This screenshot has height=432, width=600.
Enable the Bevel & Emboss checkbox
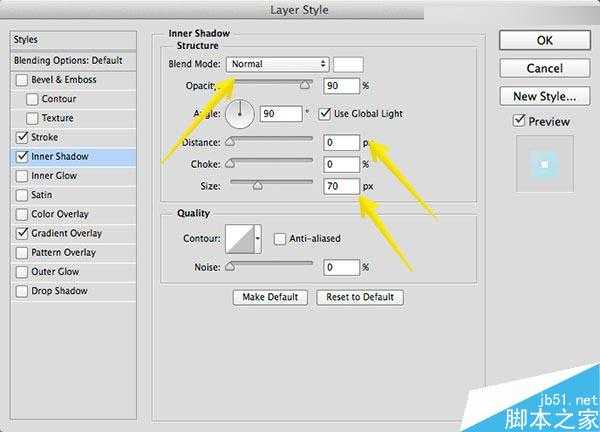point(23,80)
